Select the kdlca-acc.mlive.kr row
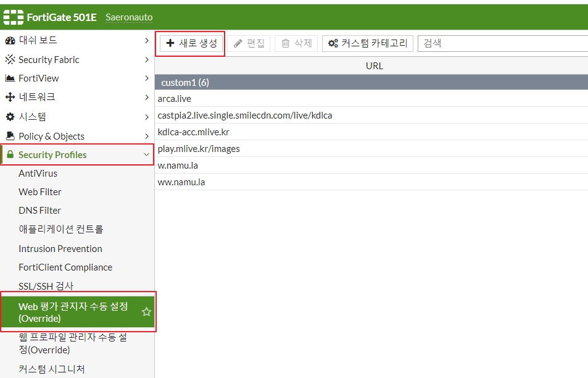Viewport: 588px width, 378px height. click(371, 132)
